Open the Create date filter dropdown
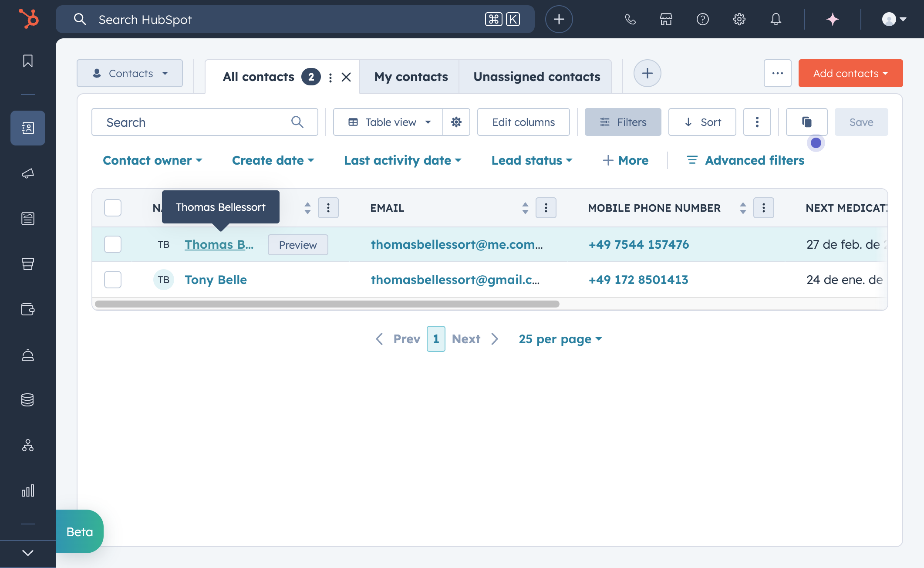 point(273,160)
